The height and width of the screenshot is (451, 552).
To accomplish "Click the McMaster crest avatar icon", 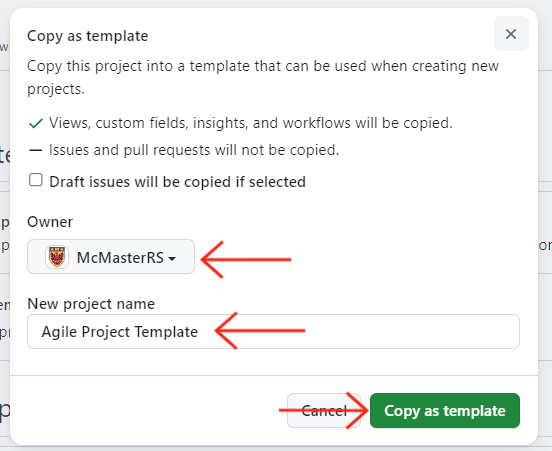I will [x=57, y=257].
